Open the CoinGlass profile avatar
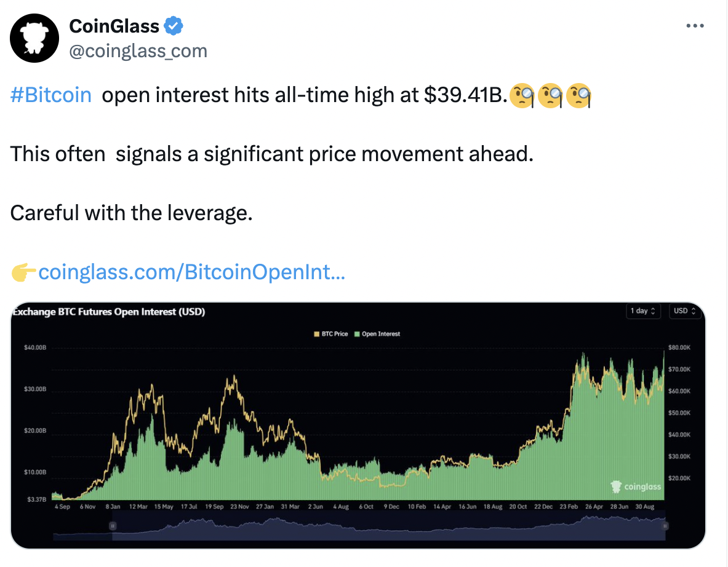The image size is (728, 567). click(34, 38)
